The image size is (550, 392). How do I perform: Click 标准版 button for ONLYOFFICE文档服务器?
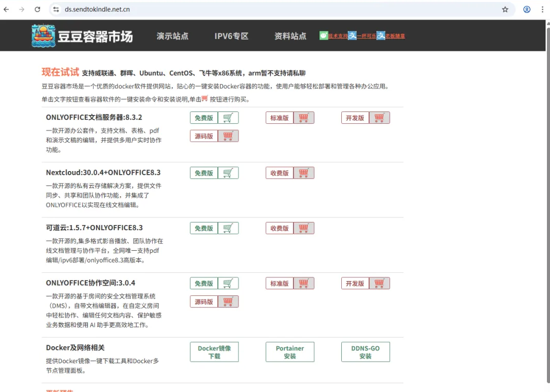pos(280,118)
